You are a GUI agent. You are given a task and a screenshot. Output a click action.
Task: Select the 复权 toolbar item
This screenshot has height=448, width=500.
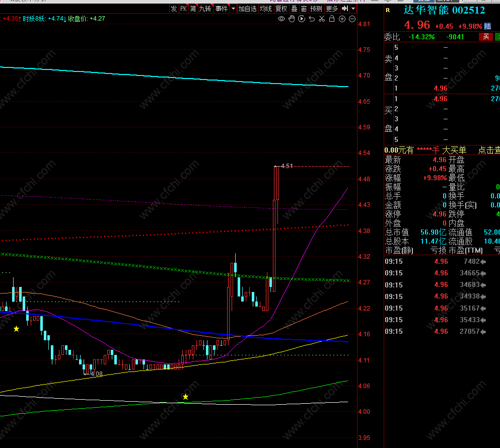click(281, 9)
